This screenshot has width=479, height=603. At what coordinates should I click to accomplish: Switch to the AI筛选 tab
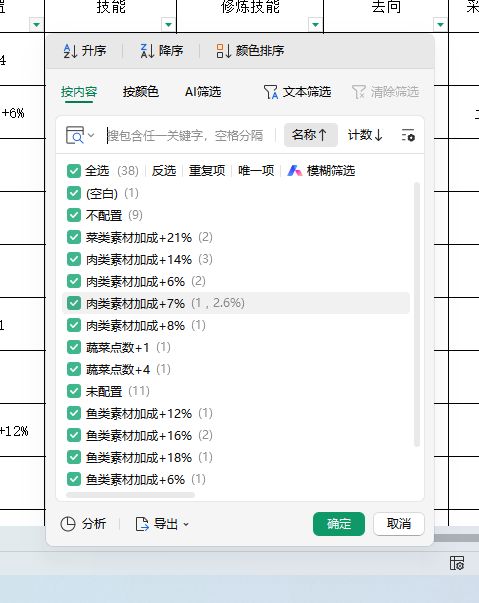click(x=203, y=92)
